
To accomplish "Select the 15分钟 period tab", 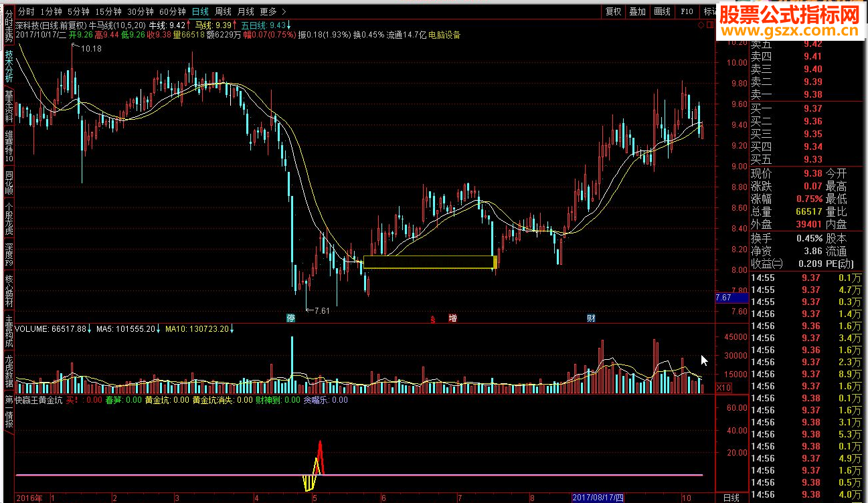I will click(108, 11).
